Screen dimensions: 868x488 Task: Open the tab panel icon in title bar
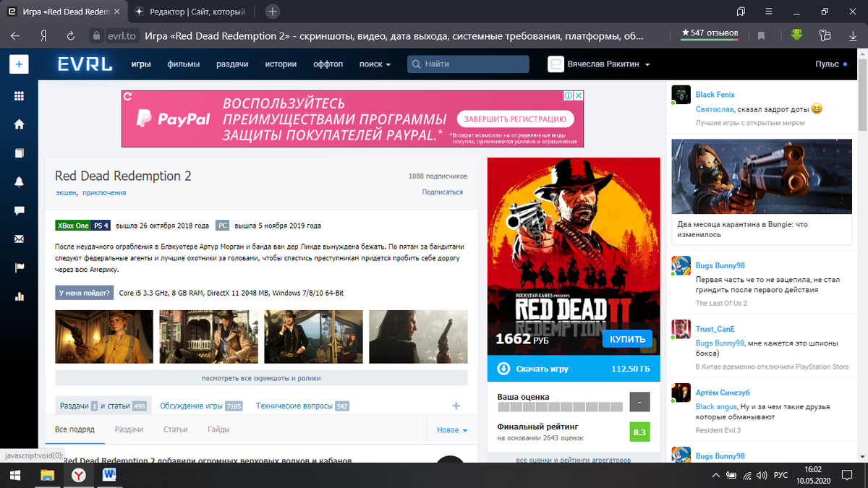pyautogui.click(x=741, y=12)
